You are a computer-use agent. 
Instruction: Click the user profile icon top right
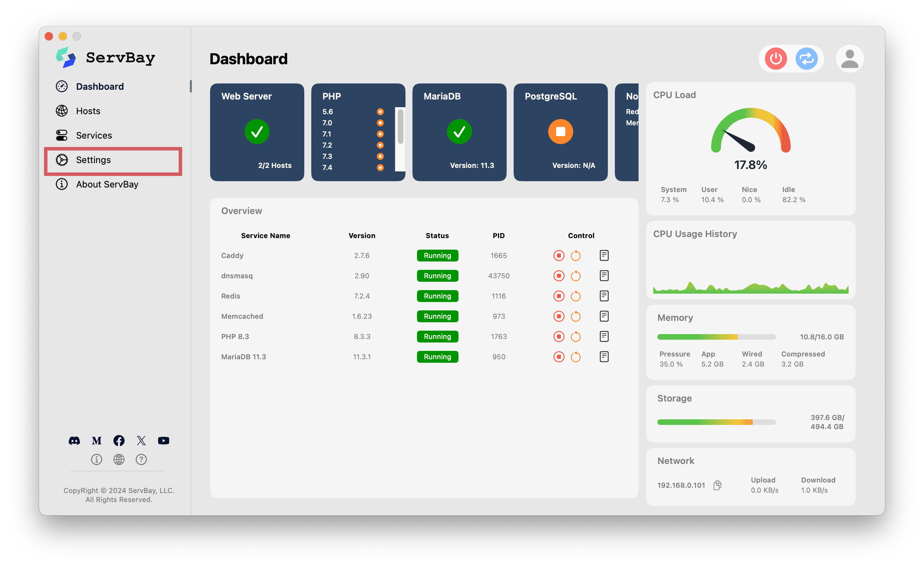848,58
